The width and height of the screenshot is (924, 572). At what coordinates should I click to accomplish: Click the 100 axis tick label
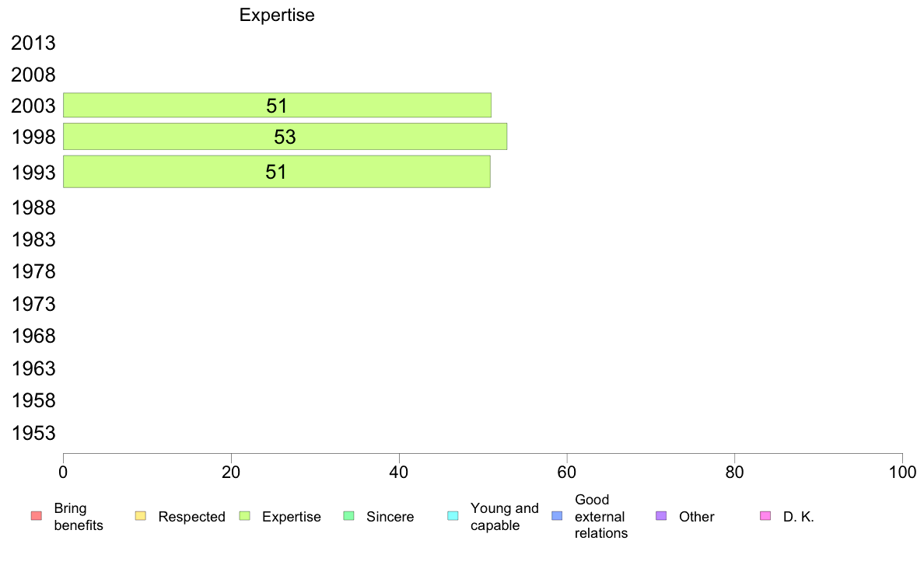click(902, 473)
